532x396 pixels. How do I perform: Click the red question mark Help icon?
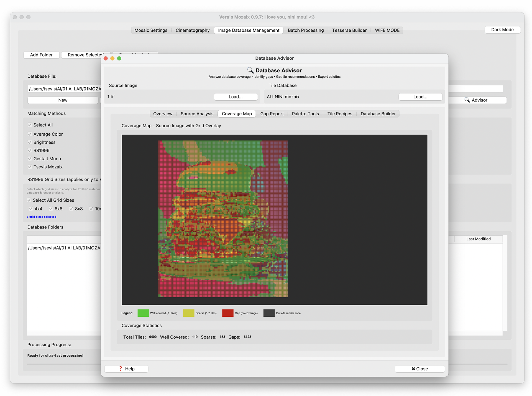click(x=121, y=369)
